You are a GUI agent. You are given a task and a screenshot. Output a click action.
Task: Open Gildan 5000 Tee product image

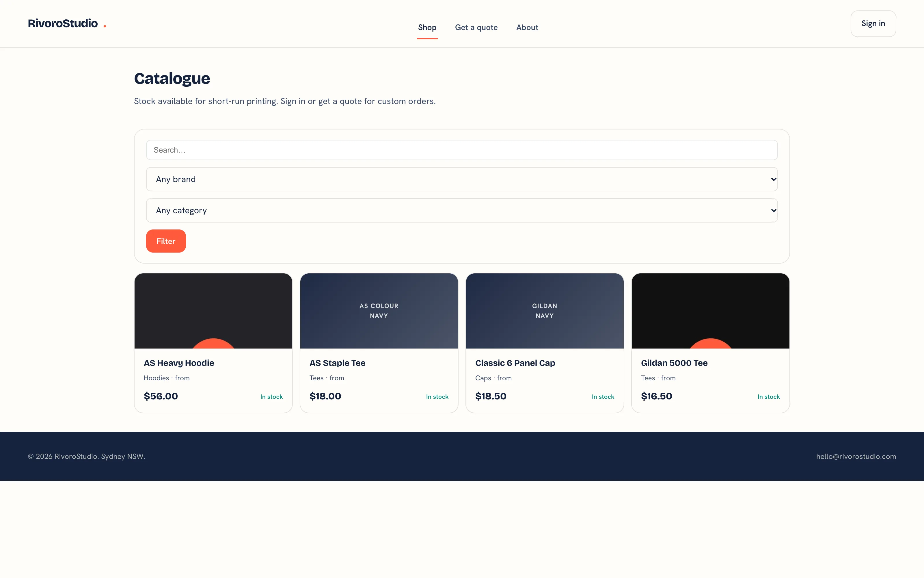710,311
